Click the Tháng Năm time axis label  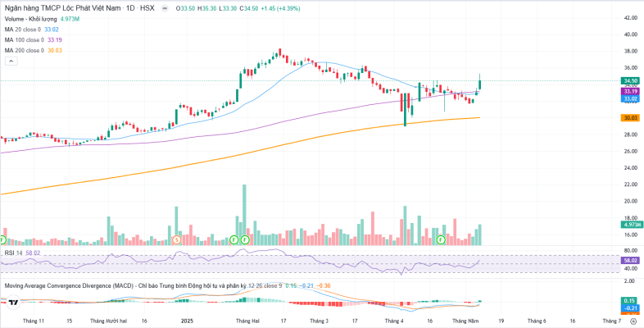[465, 321]
